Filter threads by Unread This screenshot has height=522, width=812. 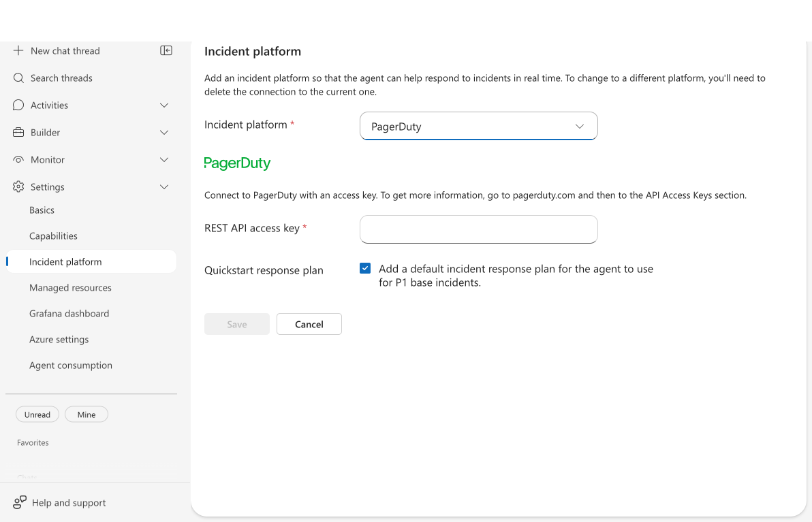pyautogui.click(x=37, y=414)
